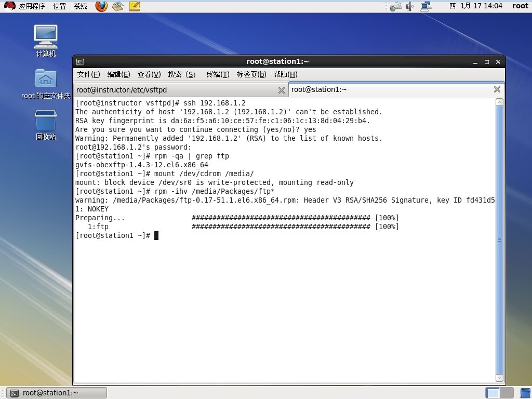Click the terminal scrollbar up arrow
Image resolution: width=532 pixels, height=399 pixels.
499,102
